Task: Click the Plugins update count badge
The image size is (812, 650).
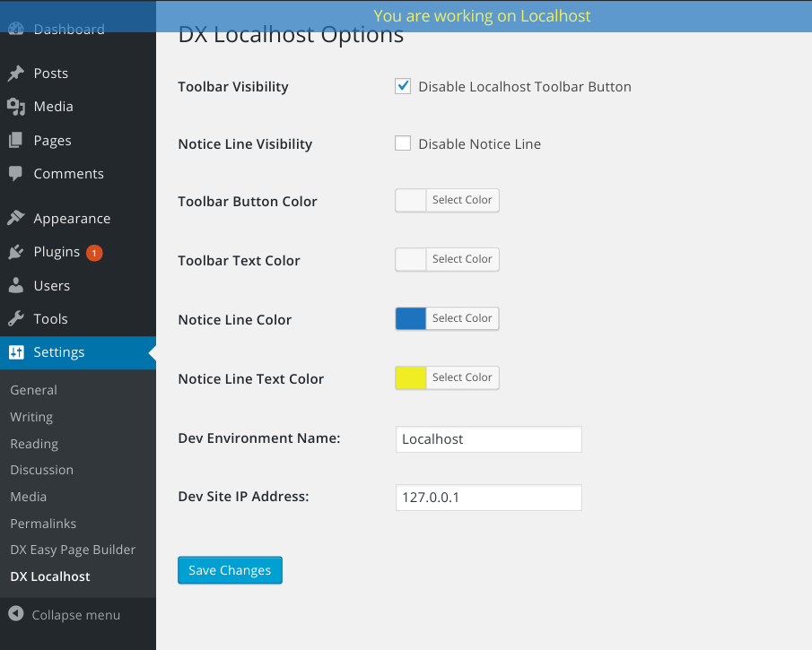Action: (94, 253)
